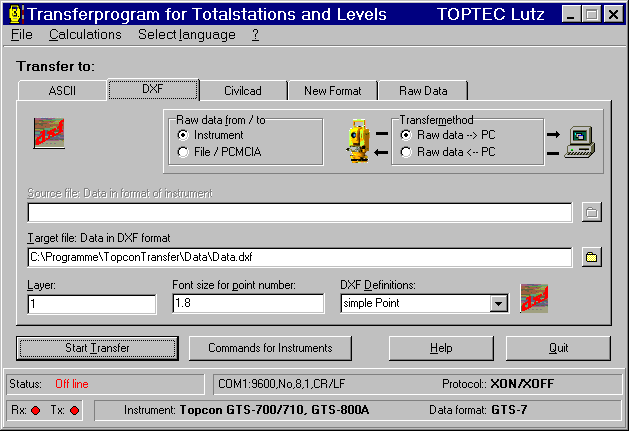Screen dimensions: 629x431
Task: Click the DXF icon beside DXF Definitions
Action: coord(536,299)
